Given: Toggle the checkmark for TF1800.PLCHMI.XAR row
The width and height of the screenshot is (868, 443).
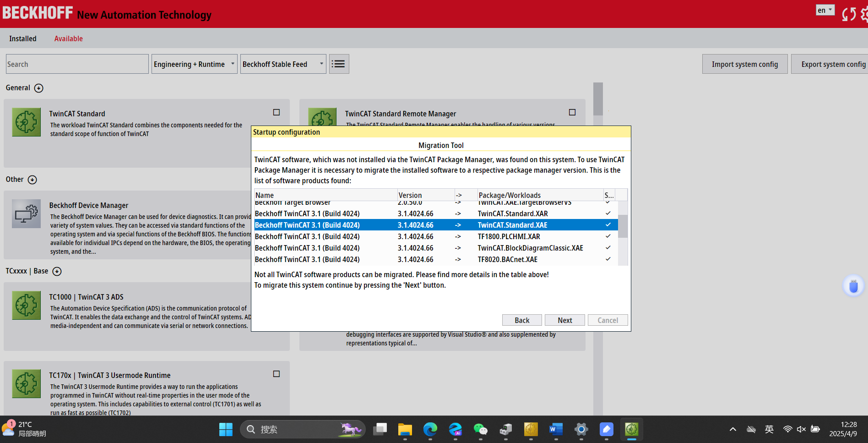Looking at the screenshot, I should 608,236.
